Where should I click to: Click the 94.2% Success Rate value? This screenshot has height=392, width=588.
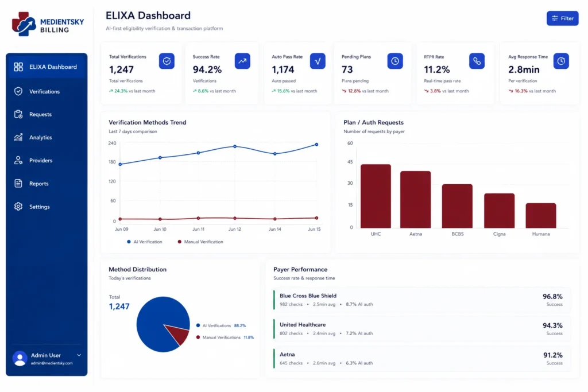coord(207,69)
